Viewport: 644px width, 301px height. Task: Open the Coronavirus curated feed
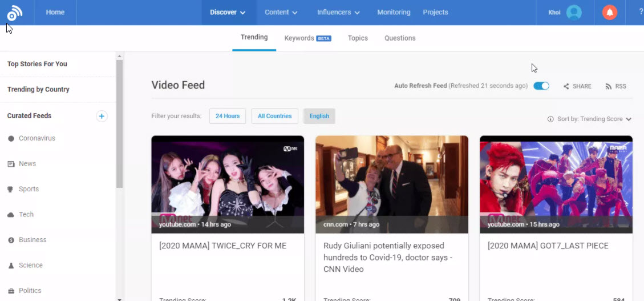pyautogui.click(x=37, y=139)
